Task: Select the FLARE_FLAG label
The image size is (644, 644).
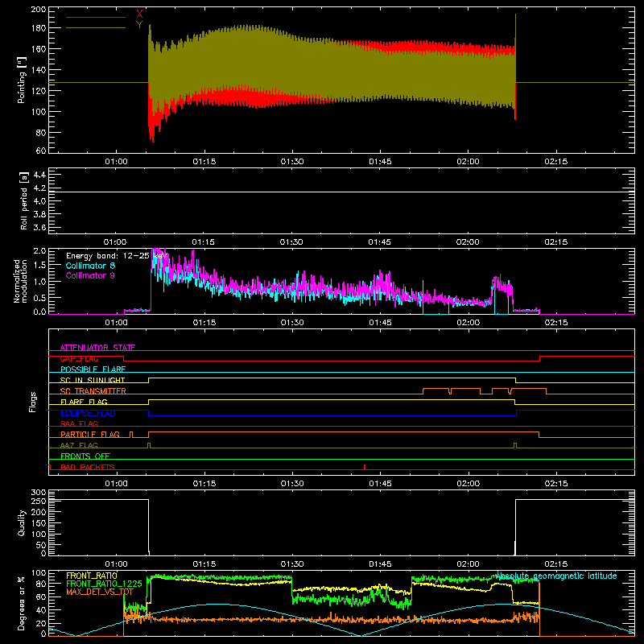Action: pyautogui.click(x=84, y=402)
